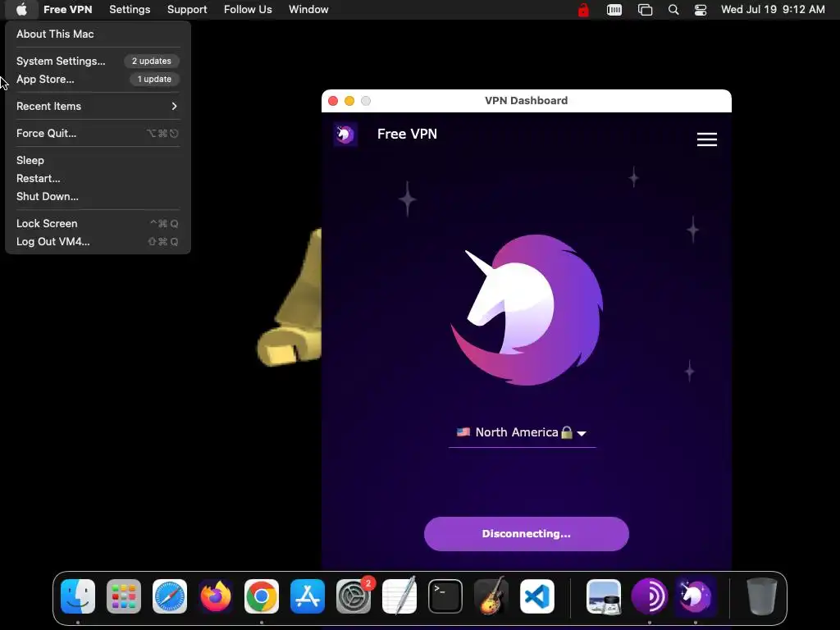The width and height of the screenshot is (840, 630).
Task: Launch Google Chrome from the Dock
Action: tap(262, 596)
